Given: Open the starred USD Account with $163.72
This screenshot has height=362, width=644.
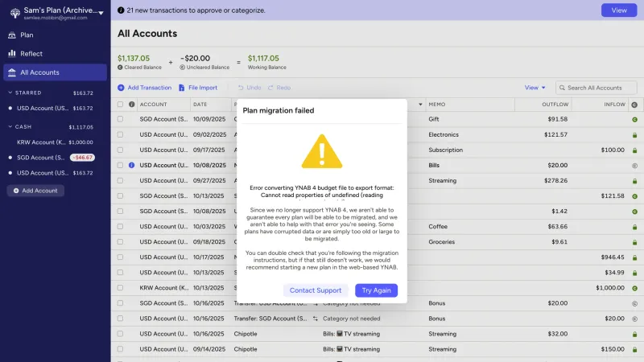Looking at the screenshot, I should coord(55,109).
